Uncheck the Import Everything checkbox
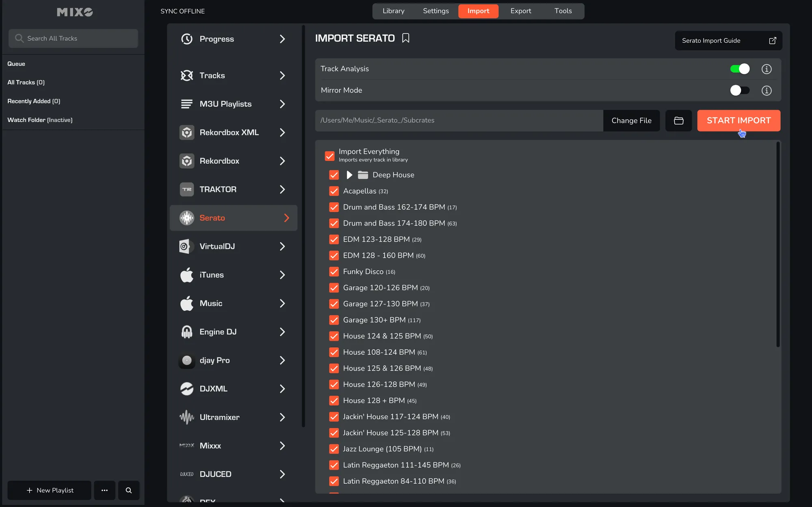This screenshot has width=812, height=507. 330,156
